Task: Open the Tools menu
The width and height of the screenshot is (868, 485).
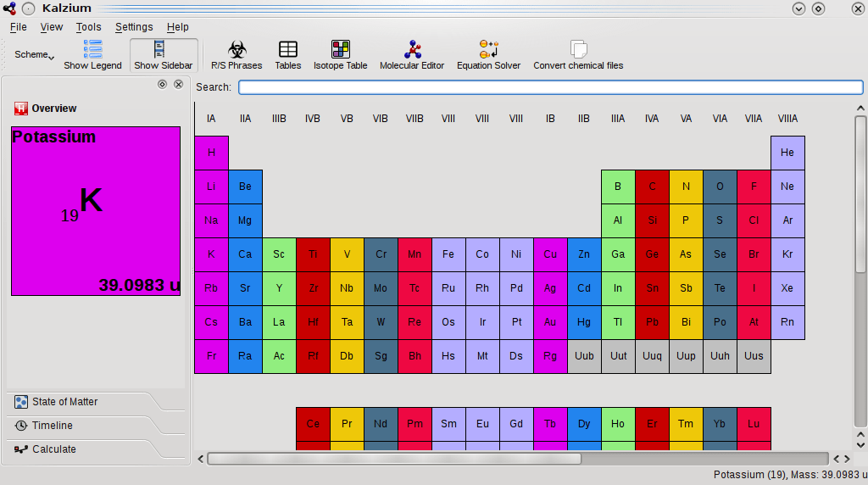Action: (88, 27)
